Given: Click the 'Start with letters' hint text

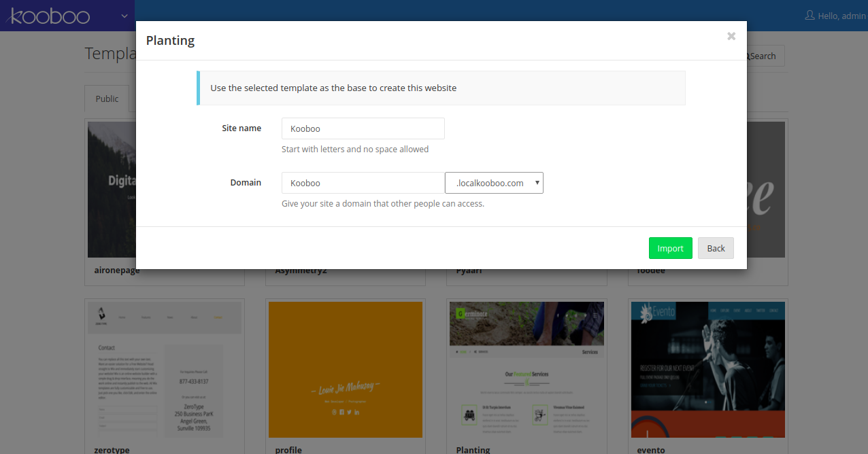Looking at the screenshot, I should pos(355,149).
